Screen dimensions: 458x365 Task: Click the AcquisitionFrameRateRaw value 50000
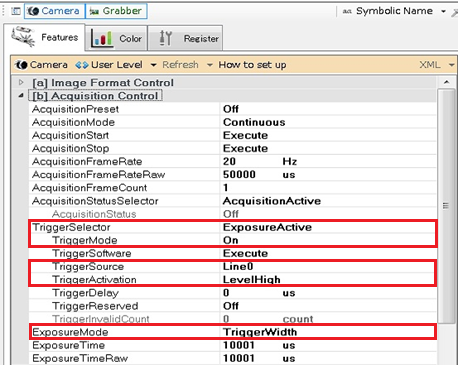[239, 175]
